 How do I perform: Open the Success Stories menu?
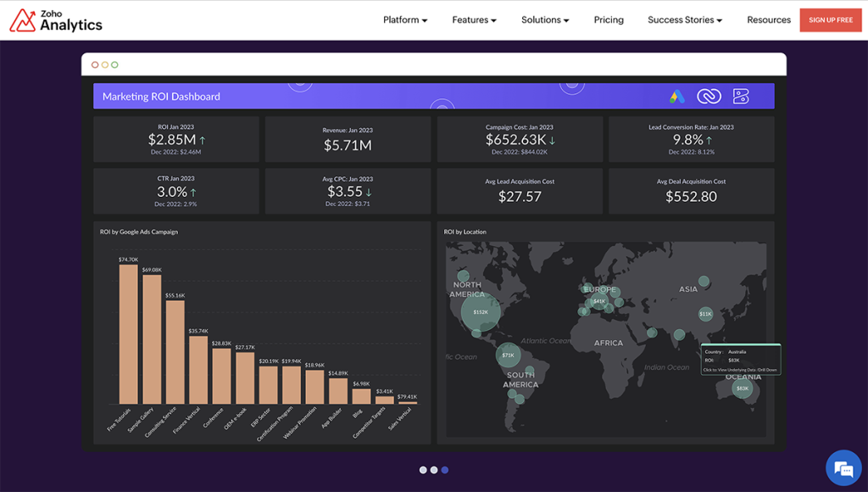point(685,20)
